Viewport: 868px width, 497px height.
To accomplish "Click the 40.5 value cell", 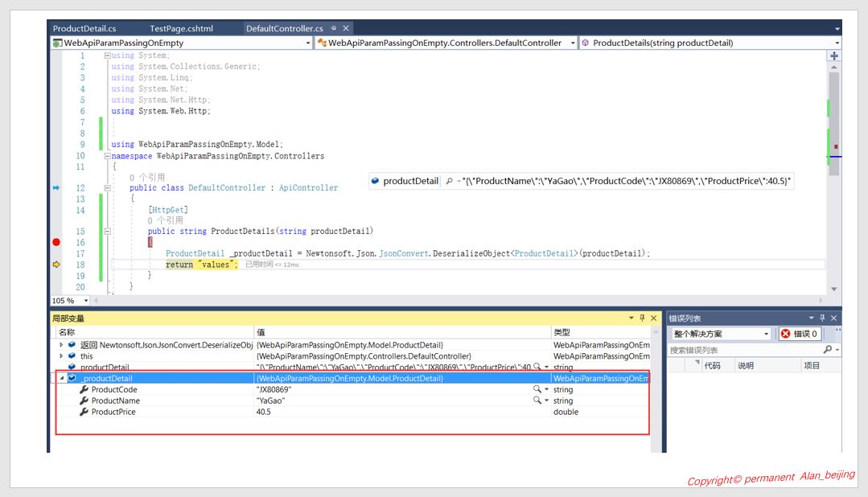I will pos(264,412).
